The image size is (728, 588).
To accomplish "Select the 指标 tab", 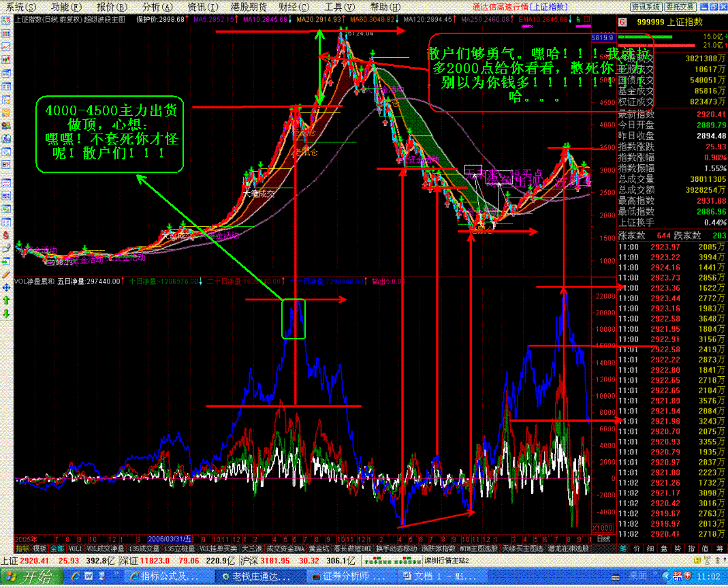I will point(22,548).
